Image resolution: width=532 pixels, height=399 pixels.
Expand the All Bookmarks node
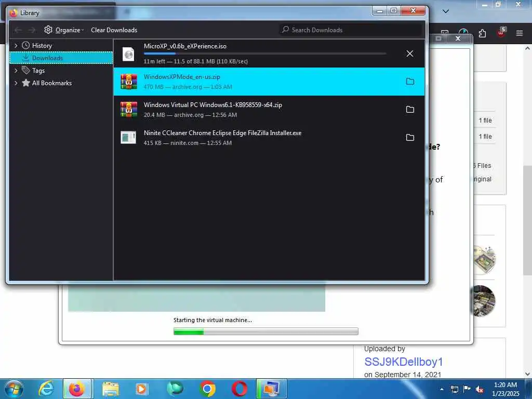[x=16, y=83]
